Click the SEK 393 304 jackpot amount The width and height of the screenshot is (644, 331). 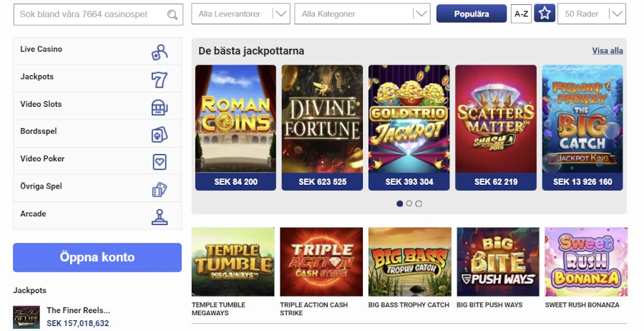click(409, 182)
